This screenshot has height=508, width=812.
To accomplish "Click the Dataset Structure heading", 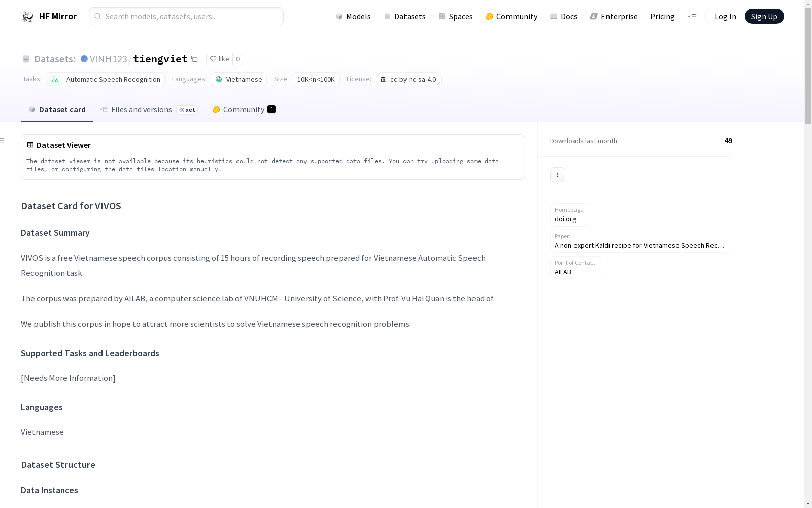I will (58, 465).
